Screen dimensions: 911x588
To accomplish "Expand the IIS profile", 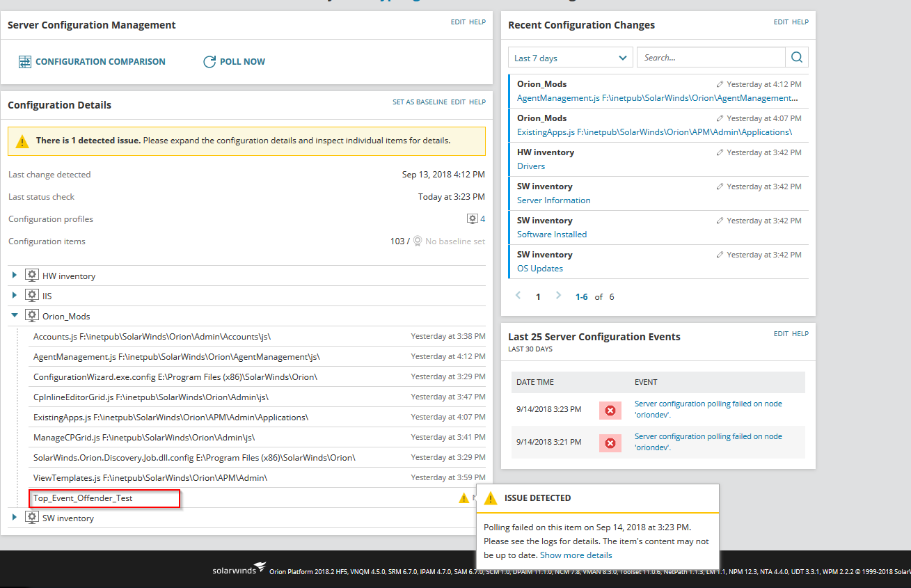I will (x=15, y=296).
